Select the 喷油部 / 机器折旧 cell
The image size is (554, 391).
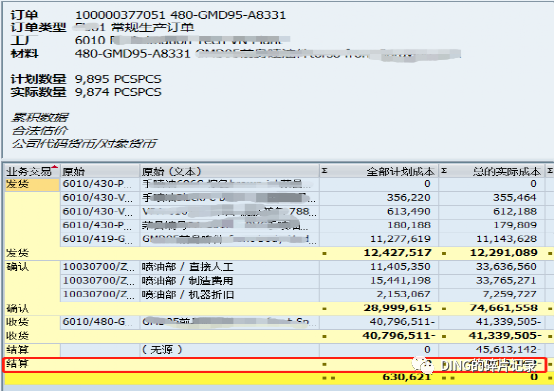coord(229,294)
